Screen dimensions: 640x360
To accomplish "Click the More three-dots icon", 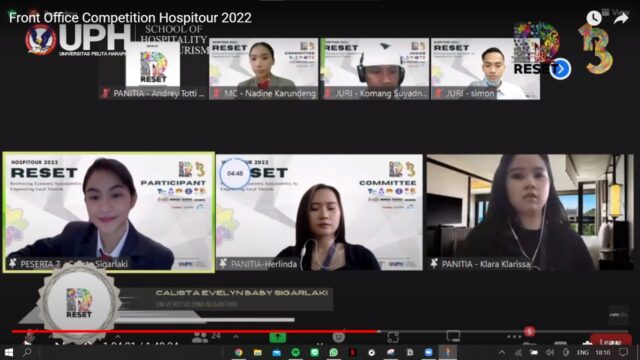I will [x=514, y=337].
